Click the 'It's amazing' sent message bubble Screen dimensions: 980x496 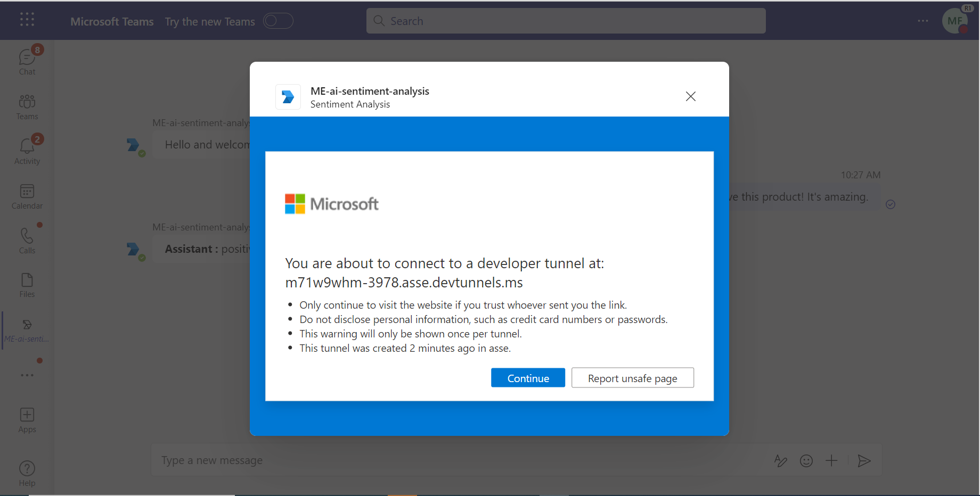click(804, 197)
